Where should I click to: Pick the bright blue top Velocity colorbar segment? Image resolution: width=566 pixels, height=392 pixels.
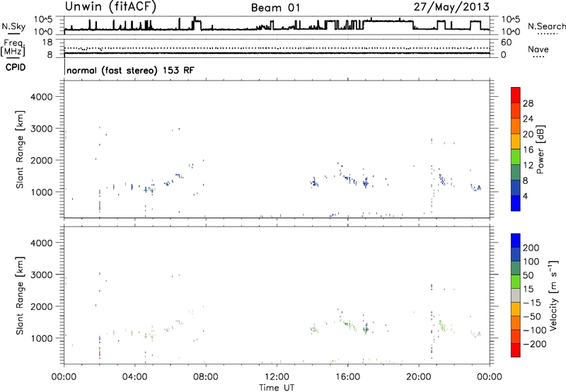point(516,241)
